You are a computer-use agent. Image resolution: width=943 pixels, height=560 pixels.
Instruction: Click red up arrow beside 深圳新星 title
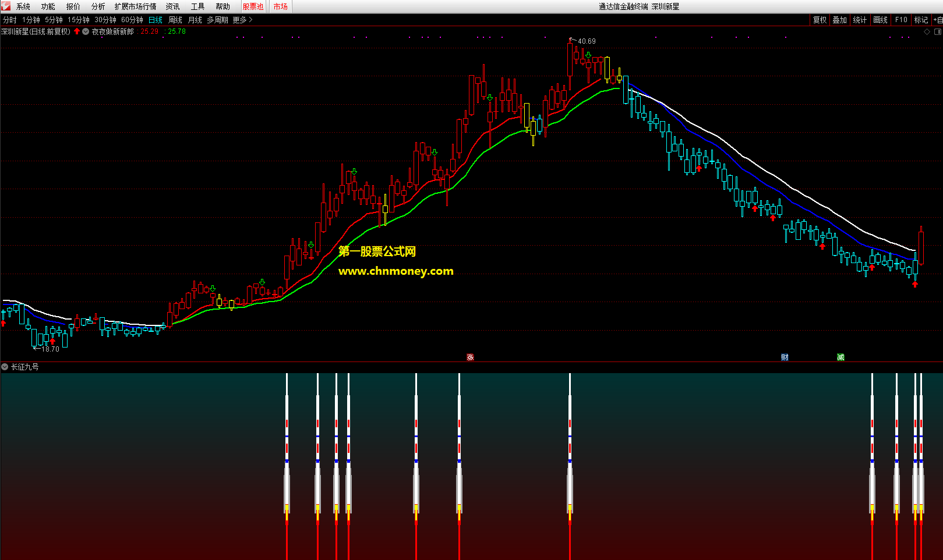click(77, 31)
